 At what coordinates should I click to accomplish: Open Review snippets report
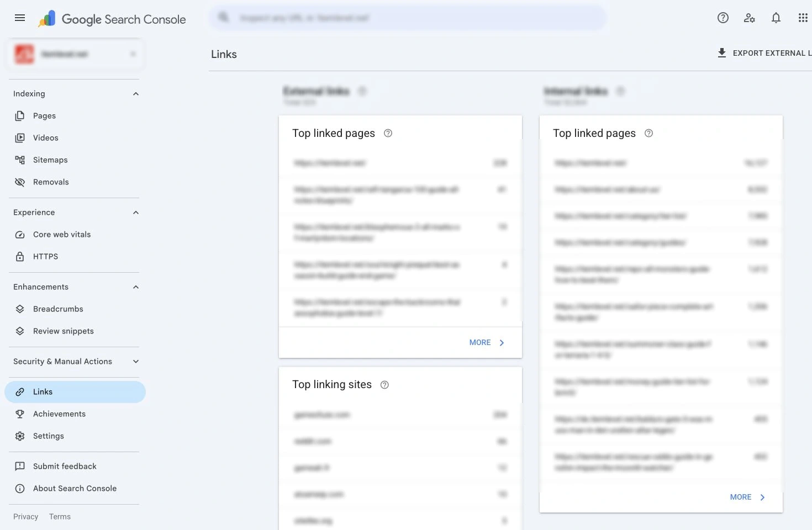[x=75, y=331]
